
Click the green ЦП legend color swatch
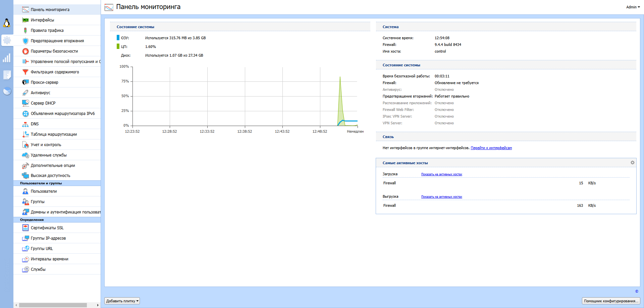click(x=118, y=47)
